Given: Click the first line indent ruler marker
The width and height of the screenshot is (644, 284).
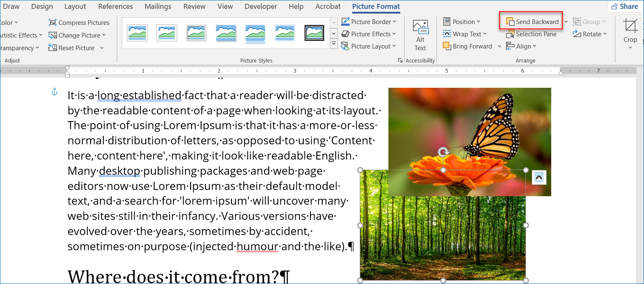Looking at the screenshot, I should [x=67, y=68].
